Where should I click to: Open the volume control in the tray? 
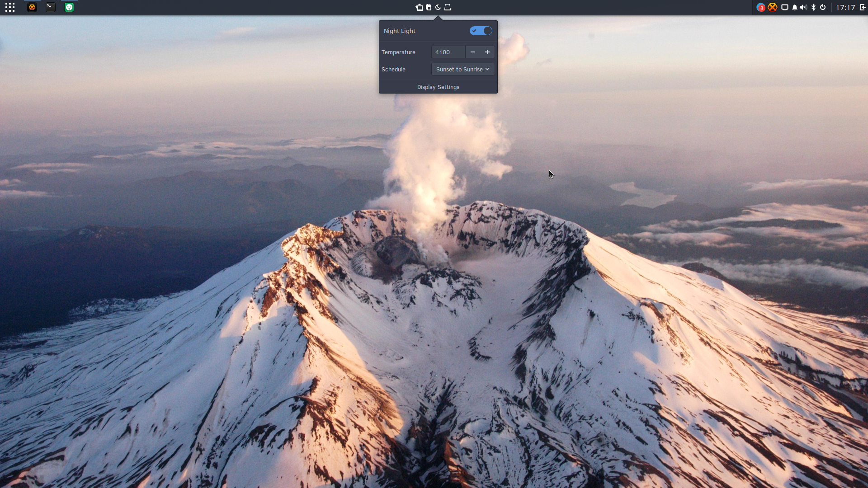[x=803, y=7]
